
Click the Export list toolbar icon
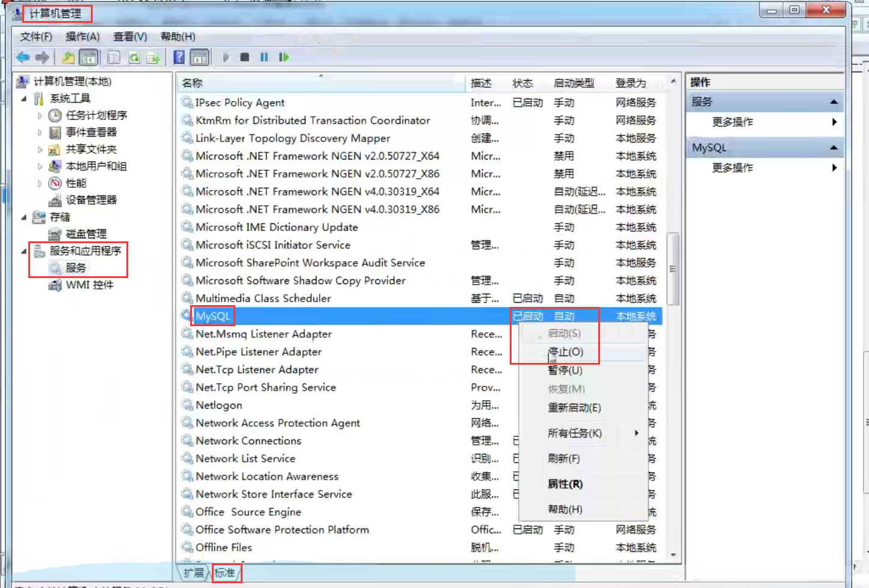click(153, 58)
